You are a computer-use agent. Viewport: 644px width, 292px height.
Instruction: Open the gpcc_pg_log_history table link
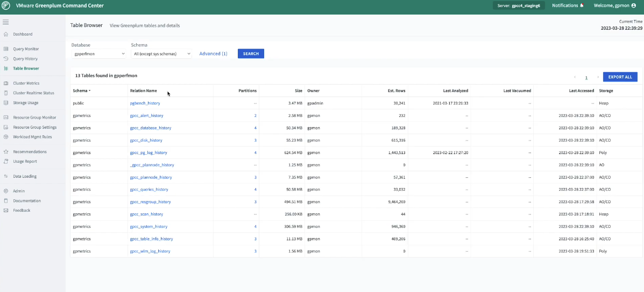click(x=148, y=153)
